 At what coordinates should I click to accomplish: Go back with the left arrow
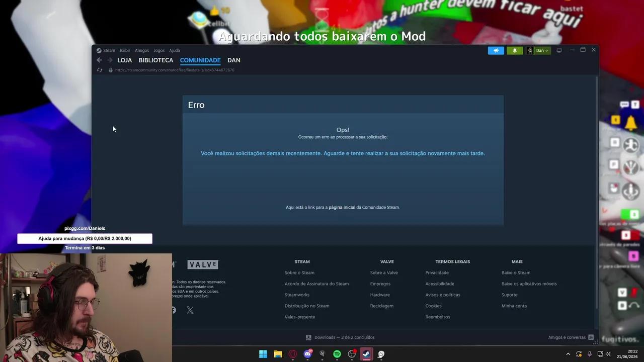(99, 60)
